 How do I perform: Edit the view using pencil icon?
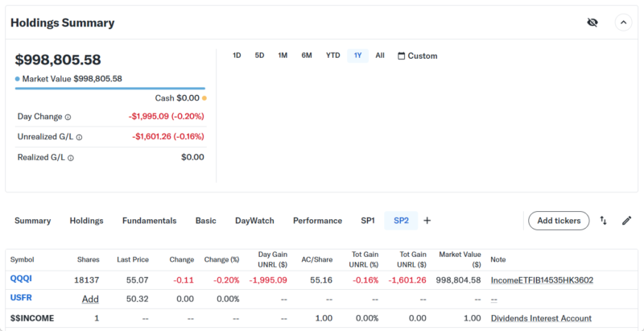626,221
